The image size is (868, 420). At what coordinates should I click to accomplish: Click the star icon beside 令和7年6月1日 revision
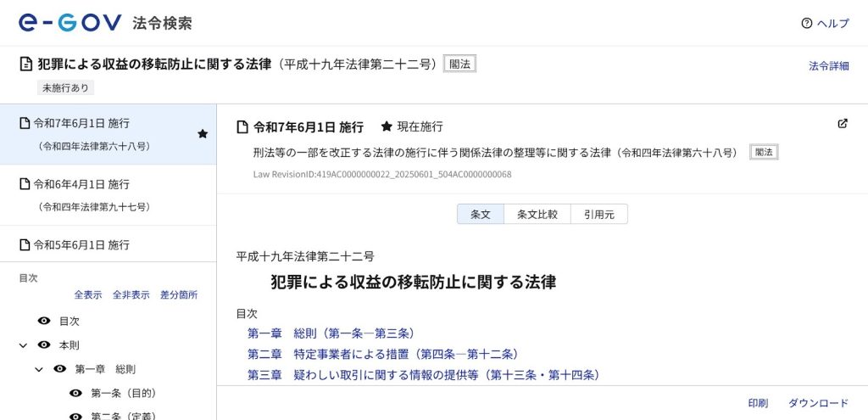pos(203,134)
